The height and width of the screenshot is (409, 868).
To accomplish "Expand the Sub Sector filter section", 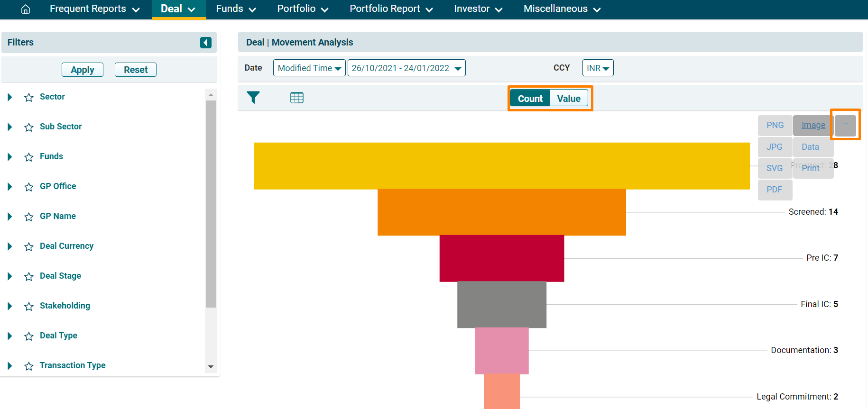I will [10, 127].
